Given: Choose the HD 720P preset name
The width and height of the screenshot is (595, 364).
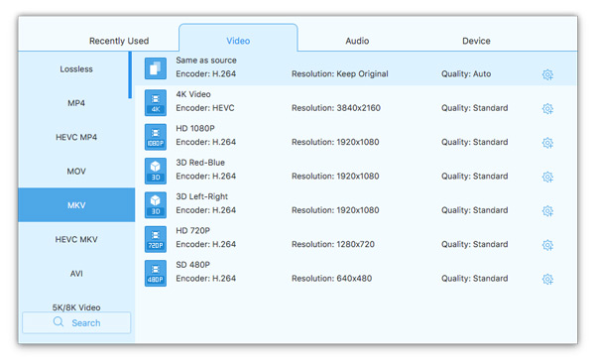Looking at the screenshot, I should 192,230.
